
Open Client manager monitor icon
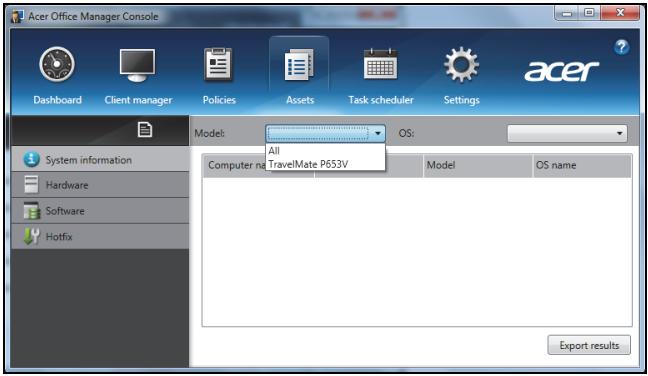[x=137, y=65]
